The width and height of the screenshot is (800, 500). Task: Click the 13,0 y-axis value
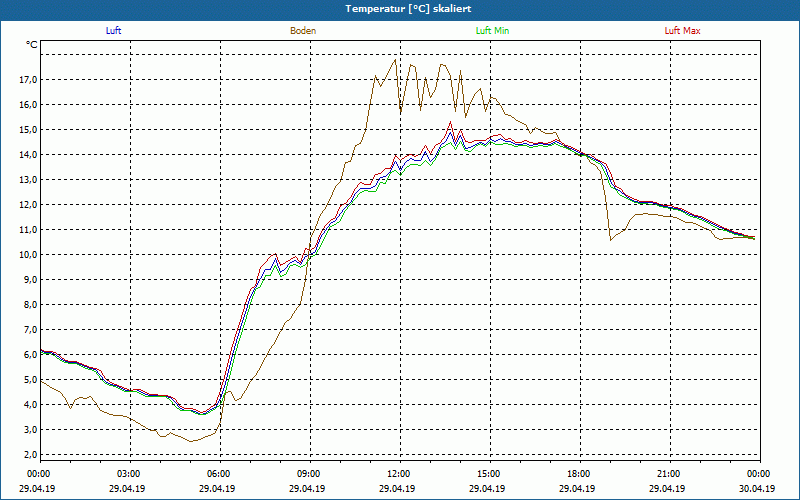tap(29, 180)
